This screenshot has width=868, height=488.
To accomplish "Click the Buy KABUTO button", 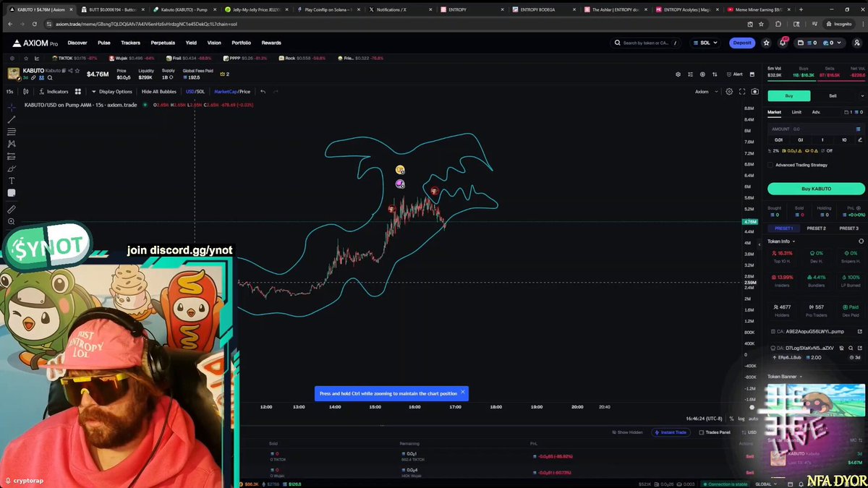I will (816, 189).
